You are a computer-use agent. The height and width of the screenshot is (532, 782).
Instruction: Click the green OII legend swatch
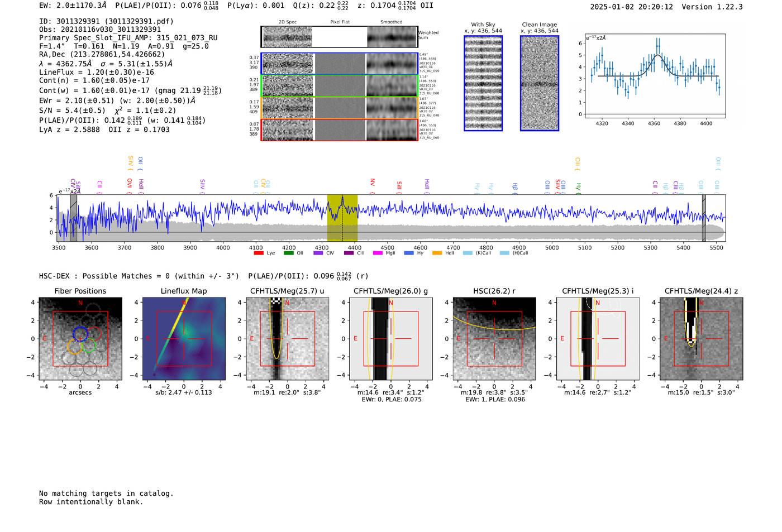point(288,253)
